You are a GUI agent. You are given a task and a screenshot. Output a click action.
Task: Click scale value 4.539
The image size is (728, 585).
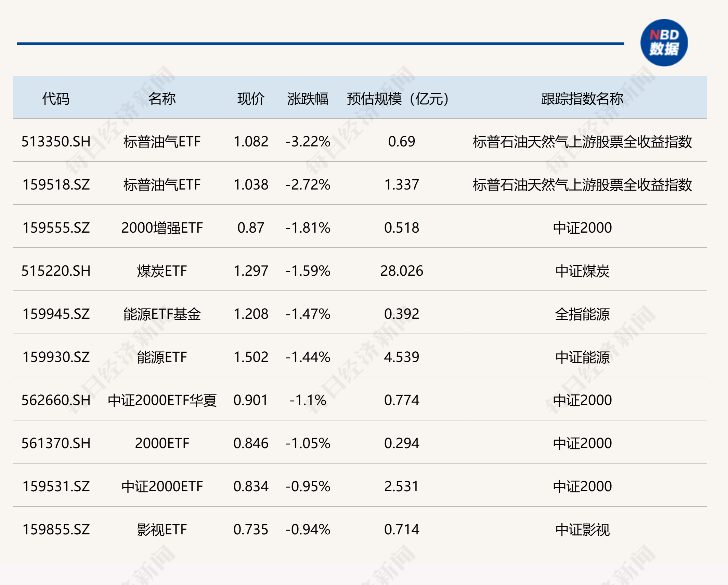click(401, 357)
